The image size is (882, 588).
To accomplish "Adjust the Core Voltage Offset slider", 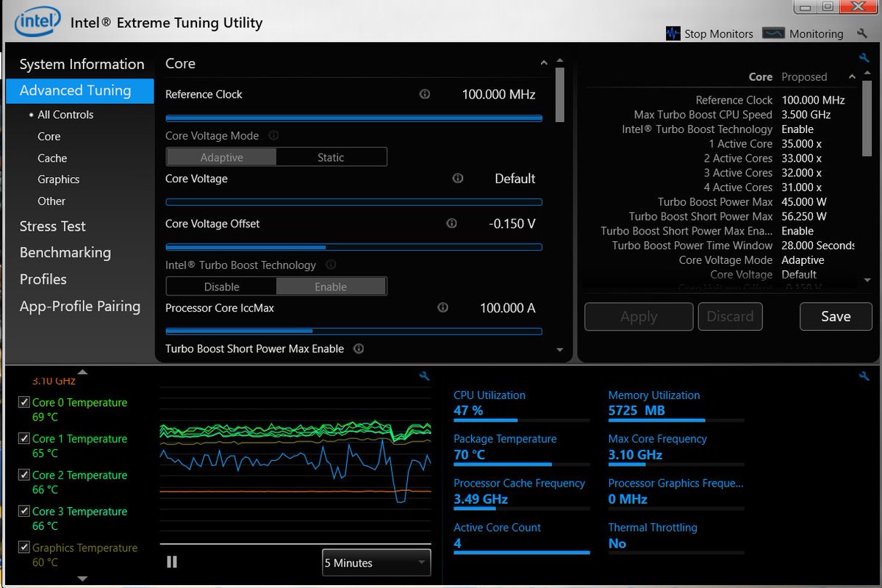I will (354, 247).
